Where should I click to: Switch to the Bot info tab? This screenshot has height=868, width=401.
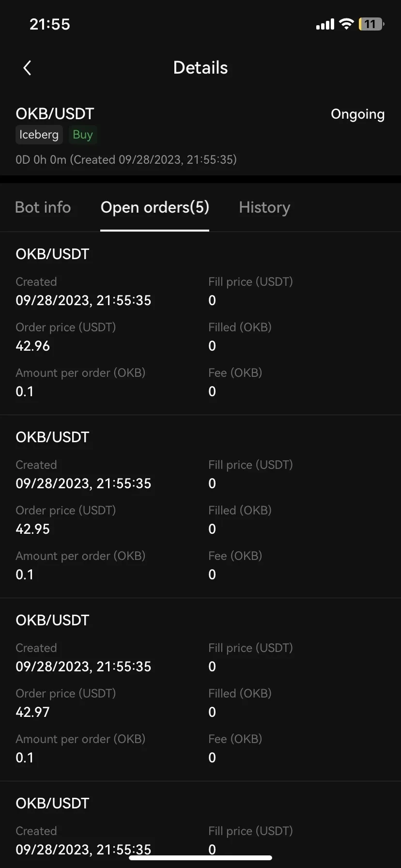(43, 207)
